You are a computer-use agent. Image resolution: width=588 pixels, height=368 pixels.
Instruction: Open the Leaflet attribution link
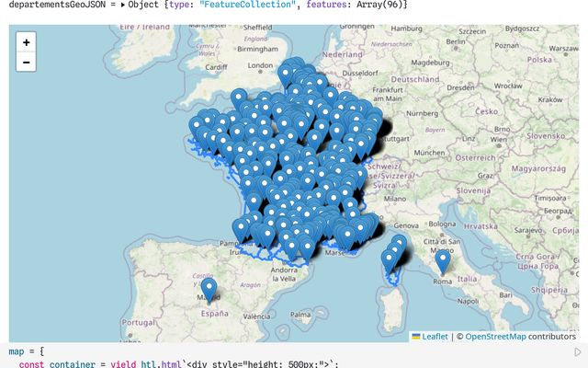[x=435, y=337]
